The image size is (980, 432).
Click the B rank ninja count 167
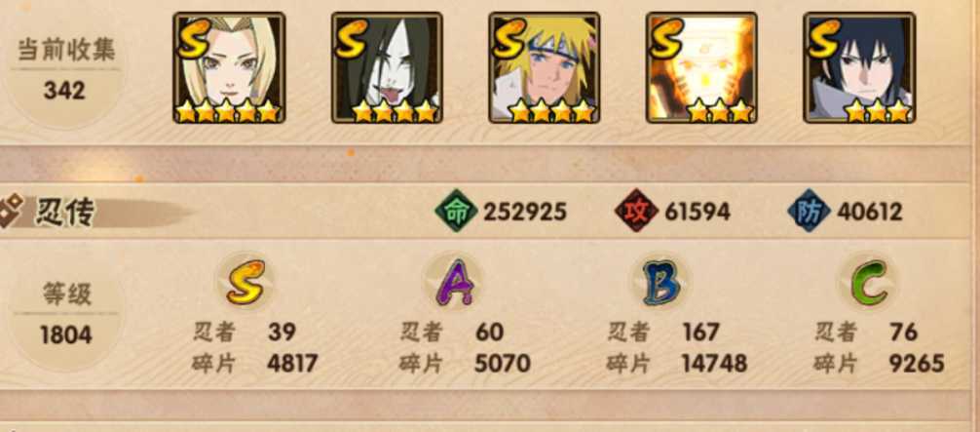click(700, 333)
